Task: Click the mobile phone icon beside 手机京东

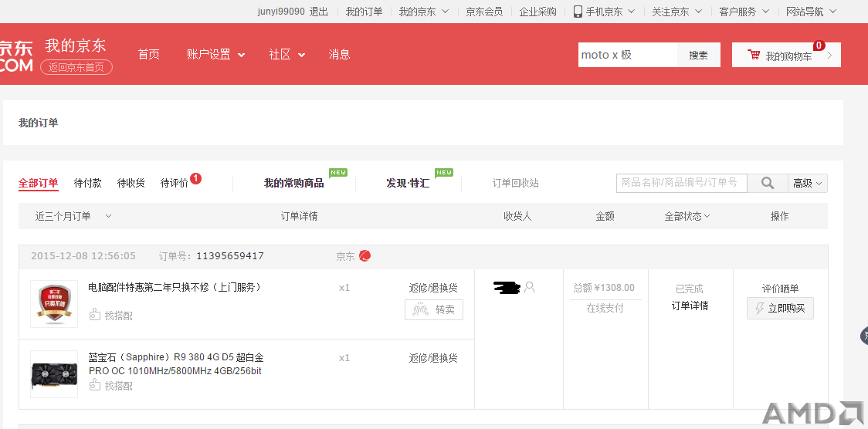Action: 578,11
